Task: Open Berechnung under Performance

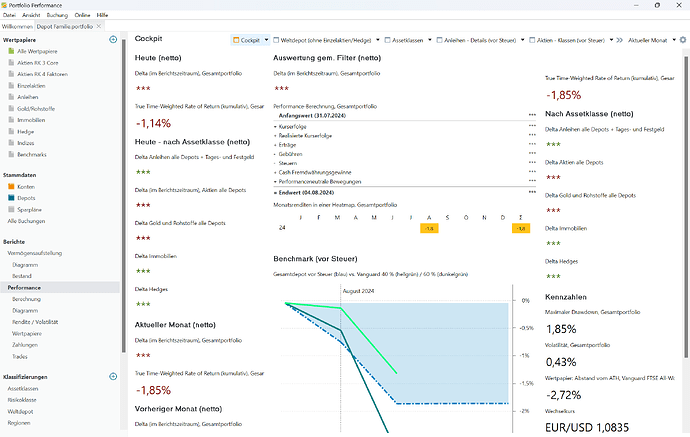Action: (26, 299)
